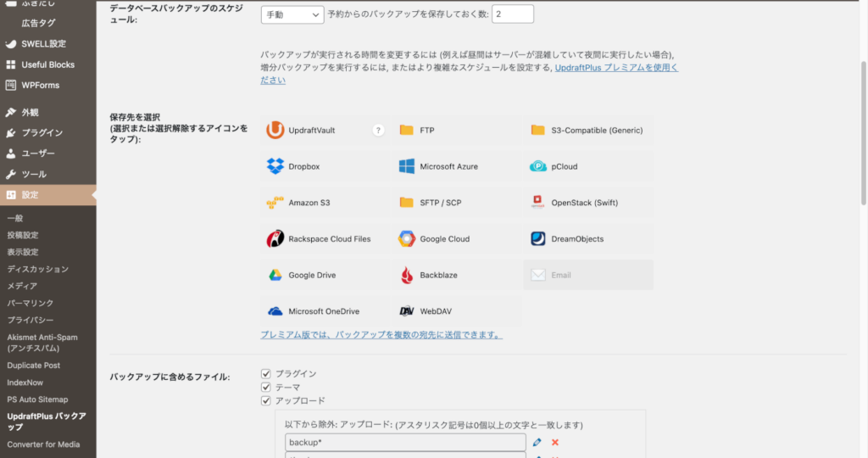
Task: Choose Backblaze storage icon
Action: pos(406,276)
